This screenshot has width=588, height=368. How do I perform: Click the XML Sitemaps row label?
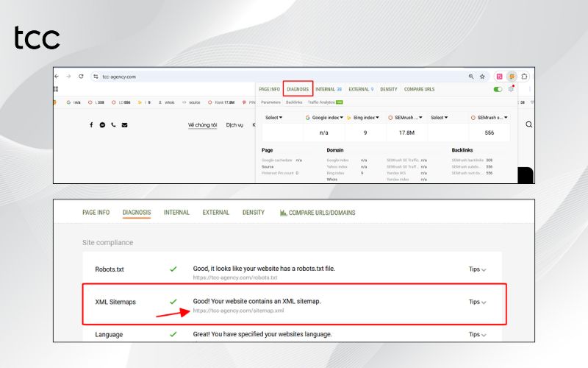pyautogui.click(x=115, y=302)
